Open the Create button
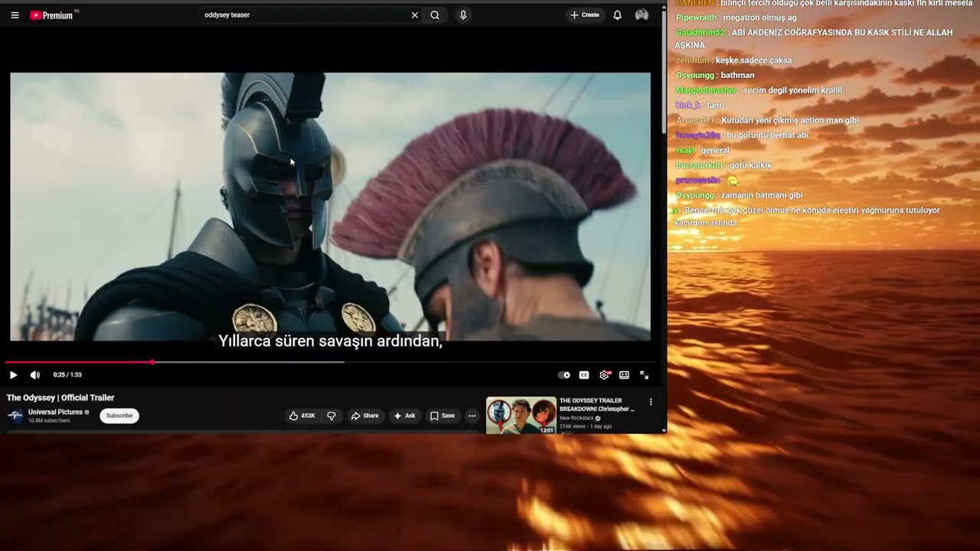 (585, 15)
